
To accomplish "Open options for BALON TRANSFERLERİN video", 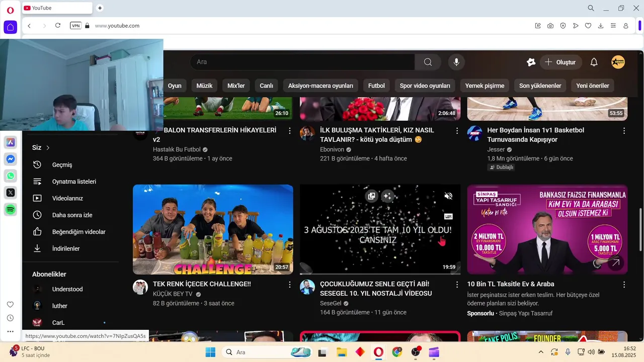I will pos(290,131).
